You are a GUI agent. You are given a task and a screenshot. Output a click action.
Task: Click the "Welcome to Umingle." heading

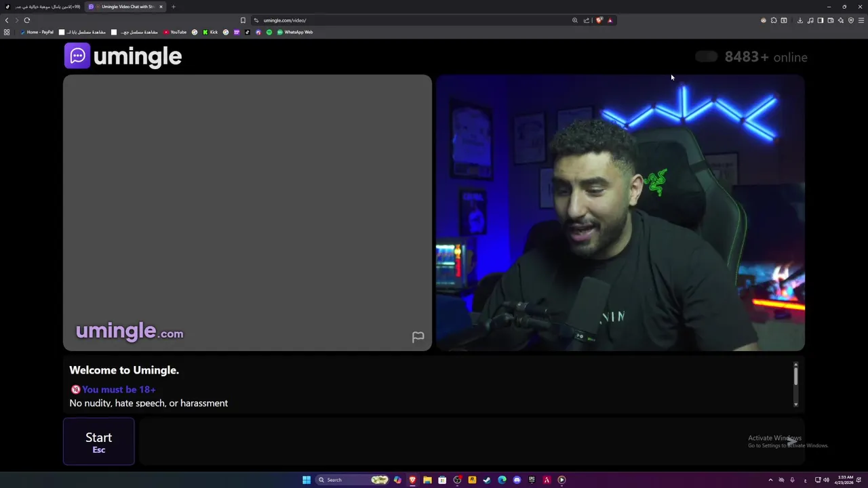124,370
